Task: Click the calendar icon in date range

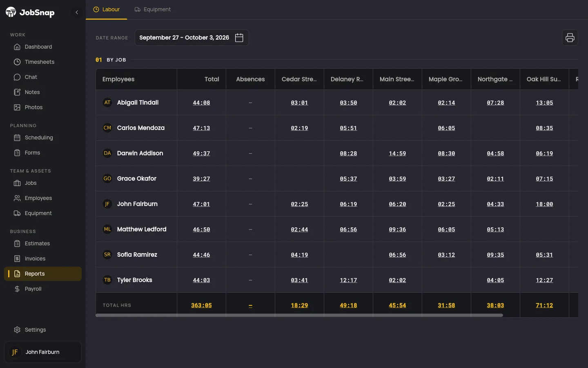Action: [239, 38]
